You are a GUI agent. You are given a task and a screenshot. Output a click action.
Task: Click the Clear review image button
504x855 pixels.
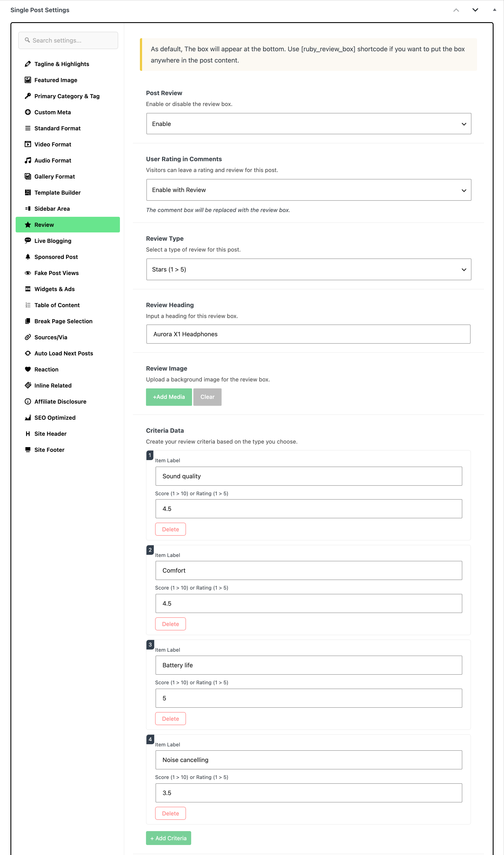pos(207,397)
